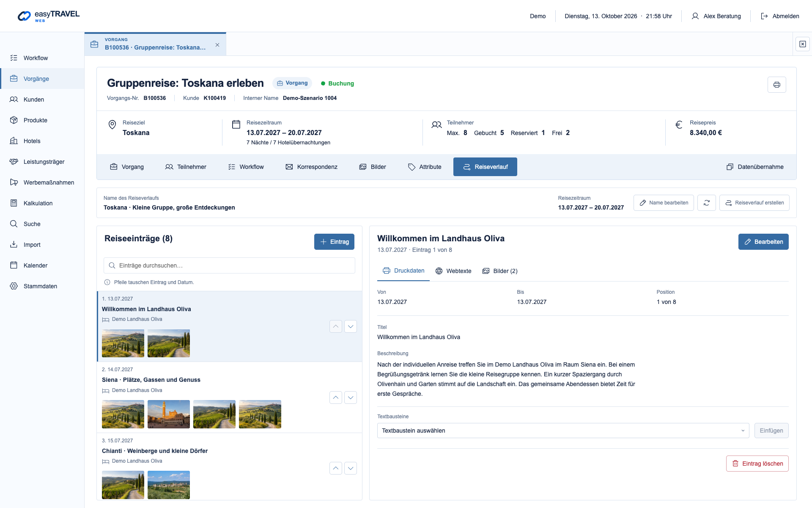Click Name bearbeiten
The image size is (812, 508).
click(x=664, y=203)
